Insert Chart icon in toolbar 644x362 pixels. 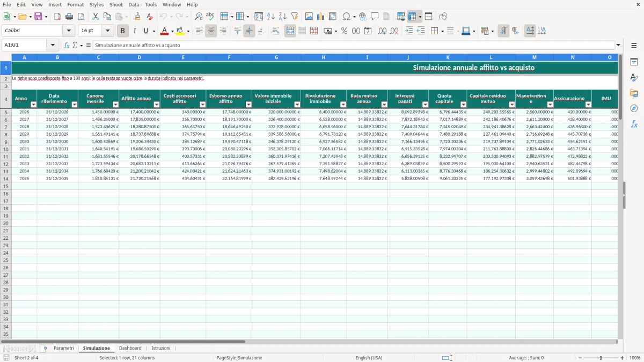(321, 17)
